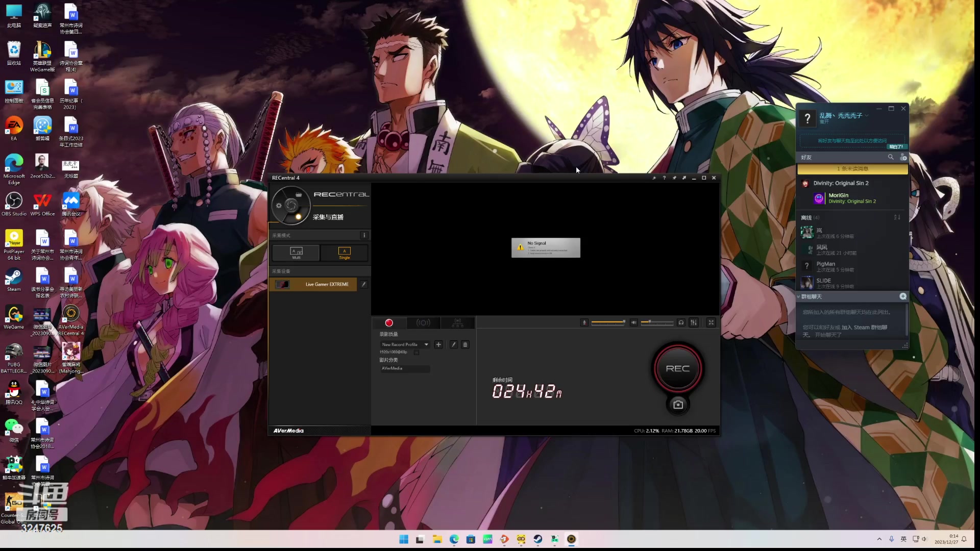The height and width of the screenshot is (551, 980).
Task: Detach preview with arrow icon in title bar
Action: [684, 178]
